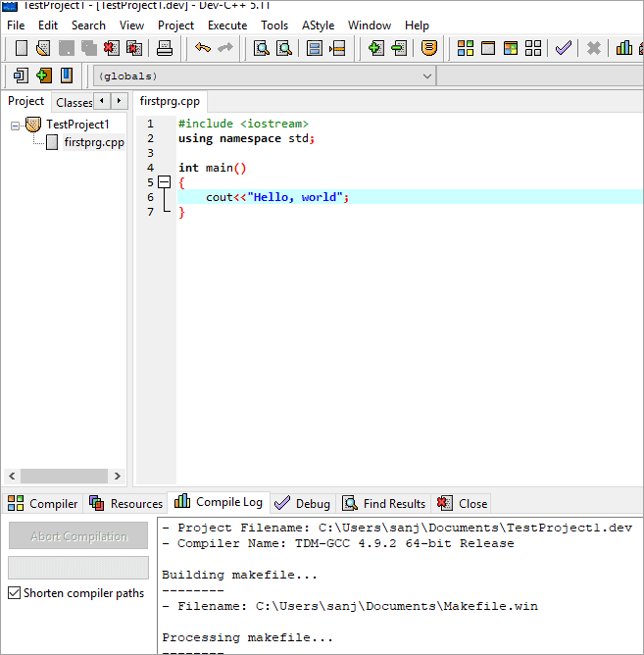The height and width of the screenshot is (655, 644).
Task: Click the Close tab in bottom panel
Action: (462, 503)
